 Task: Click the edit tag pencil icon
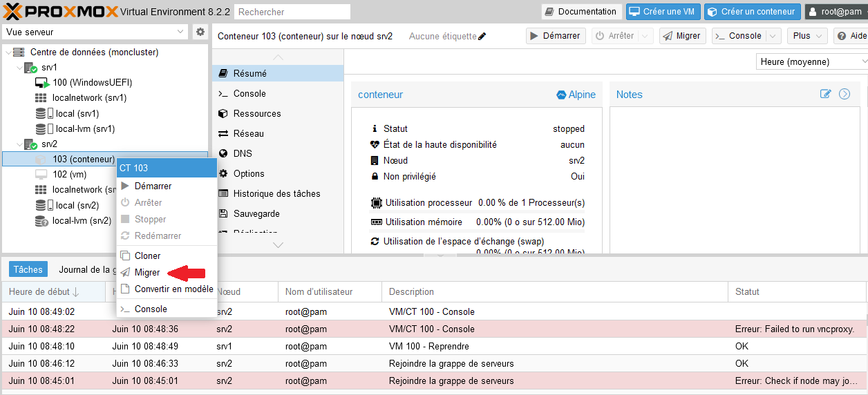[482, 36]
